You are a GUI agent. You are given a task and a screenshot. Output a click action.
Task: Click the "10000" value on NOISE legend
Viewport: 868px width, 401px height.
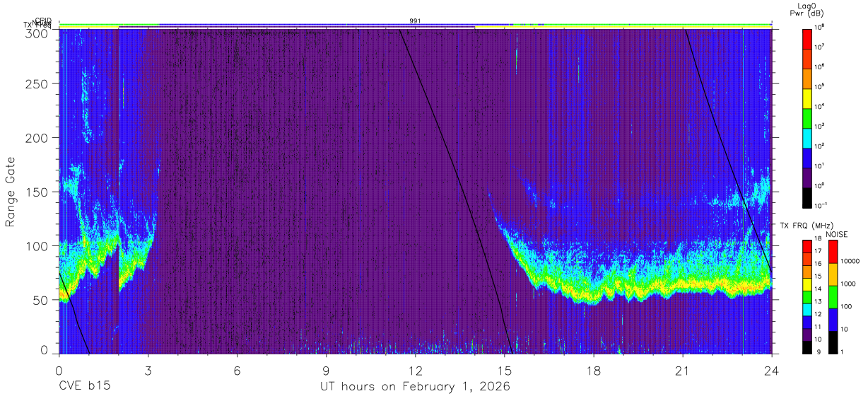click(x=850, y=261)
